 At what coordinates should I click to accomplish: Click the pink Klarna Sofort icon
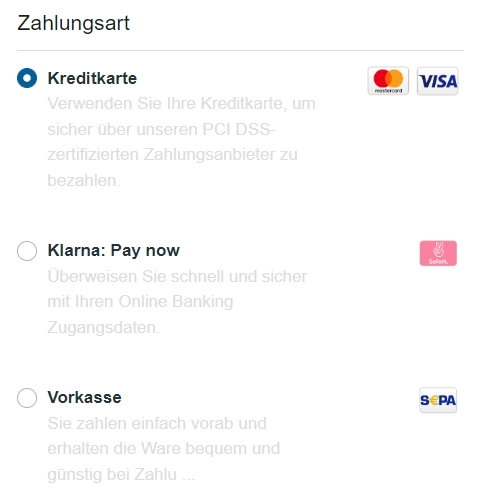click(438, 253)
